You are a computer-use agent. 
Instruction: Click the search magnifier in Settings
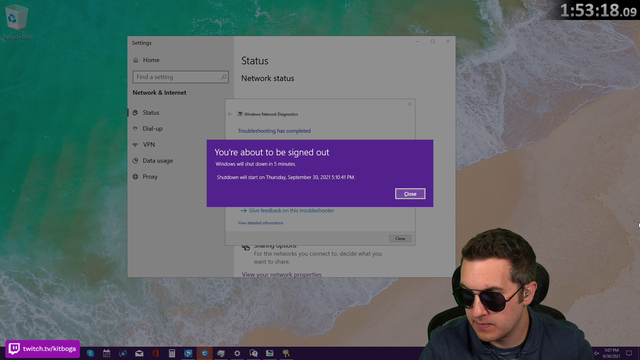(x=223, y=77)
